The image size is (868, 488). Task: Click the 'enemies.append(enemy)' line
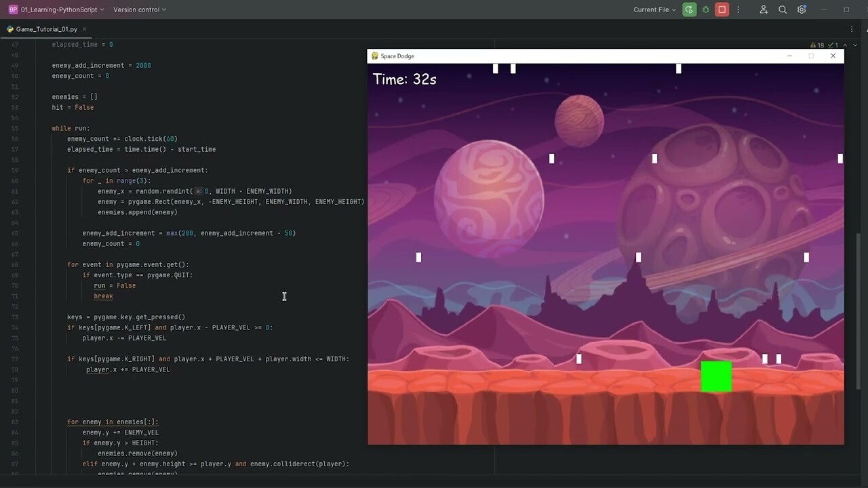pos(138,212)
